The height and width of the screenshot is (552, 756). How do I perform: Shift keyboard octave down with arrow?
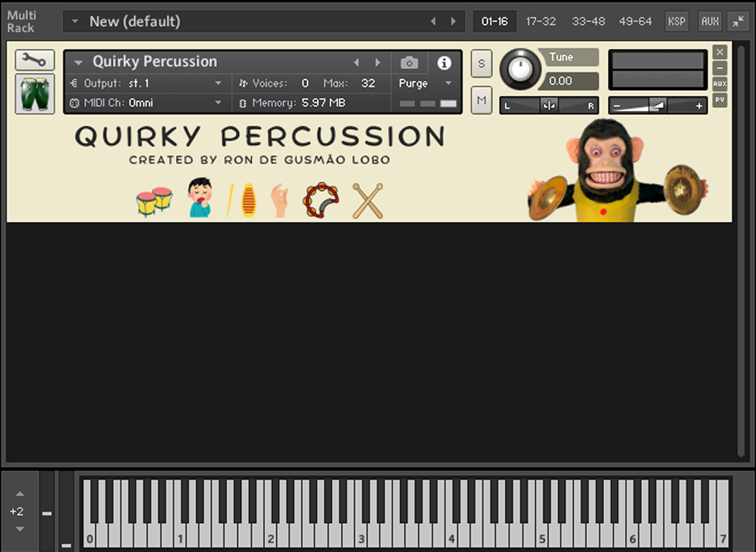tap(19, 529)
